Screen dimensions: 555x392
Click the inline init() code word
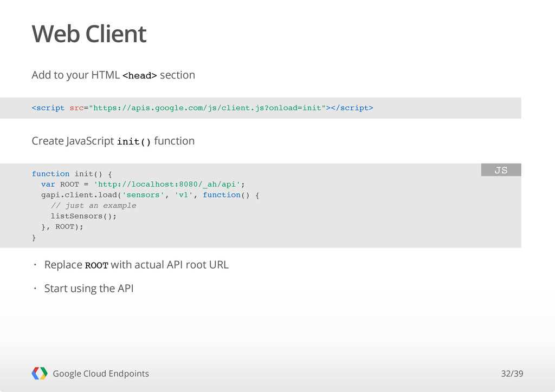(x=134, y=142)
